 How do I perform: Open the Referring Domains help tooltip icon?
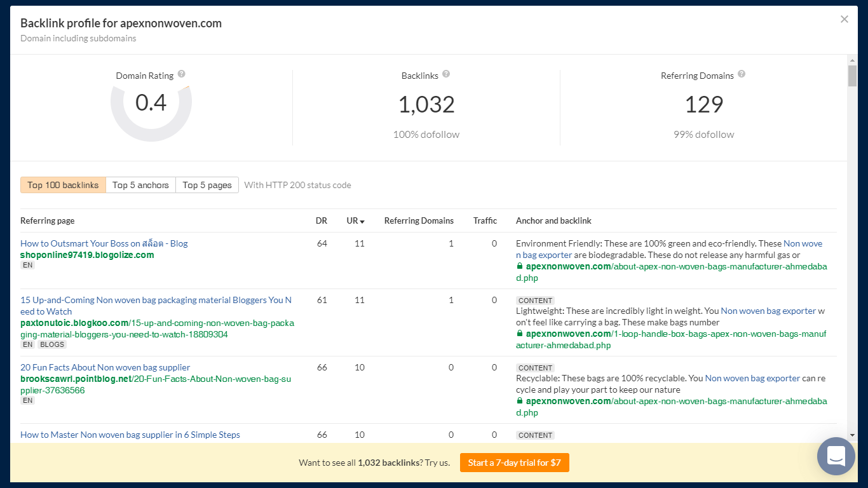point(742,74)
